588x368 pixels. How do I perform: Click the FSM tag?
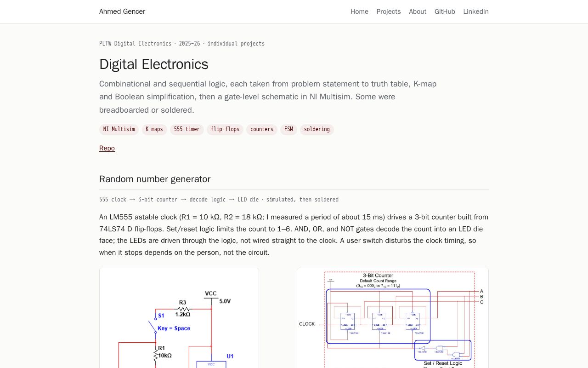(288, 129)
